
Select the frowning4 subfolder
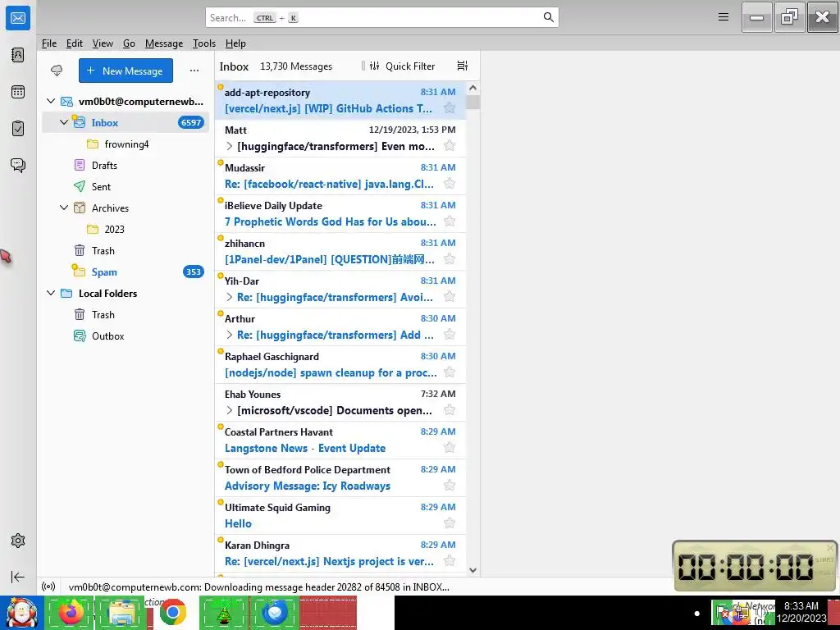click(x=126, y=144)
